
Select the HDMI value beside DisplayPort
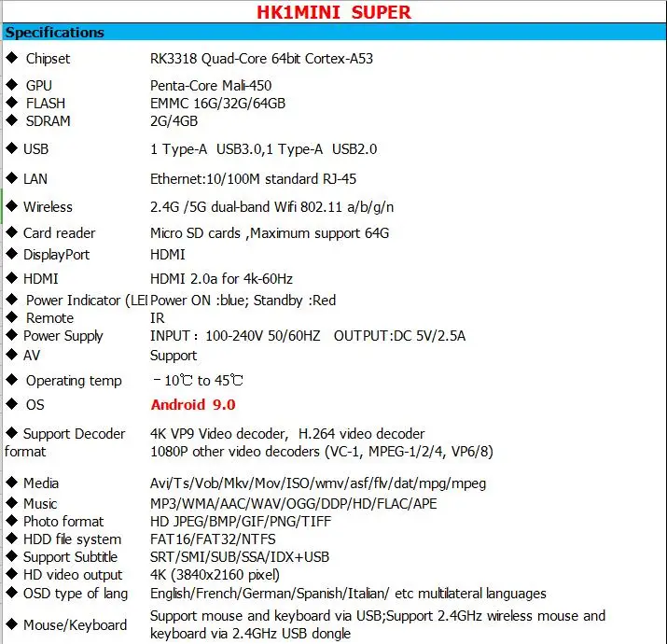pos(168,255)
